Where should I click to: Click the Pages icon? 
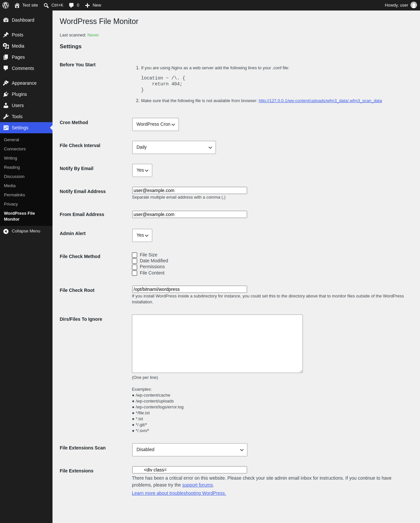6,57
